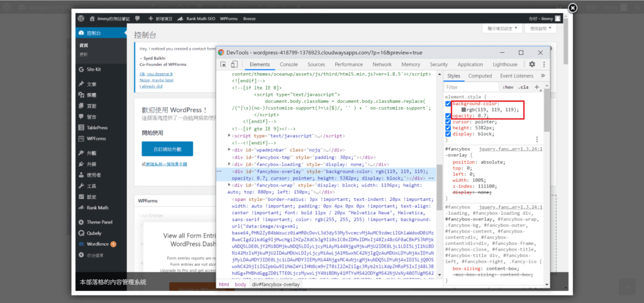Toggle DevTools device toolbar icon

point(234,64)
